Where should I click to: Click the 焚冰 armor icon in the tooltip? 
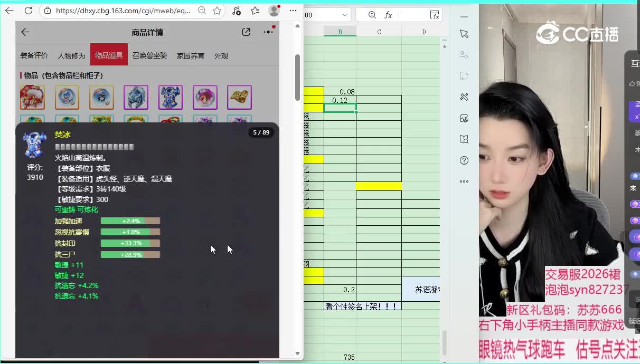[35, 145]
